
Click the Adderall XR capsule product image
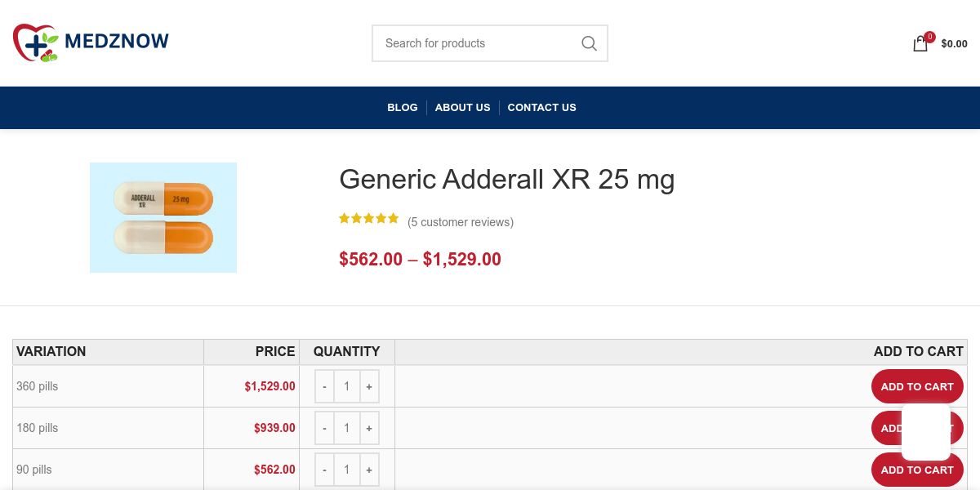[x=163, y=217]
